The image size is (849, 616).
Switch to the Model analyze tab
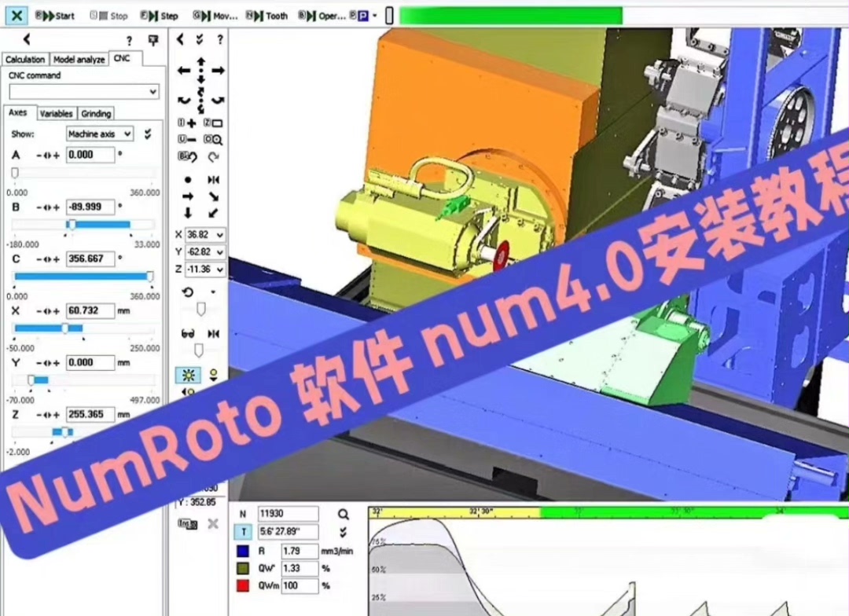pos(79,59)
